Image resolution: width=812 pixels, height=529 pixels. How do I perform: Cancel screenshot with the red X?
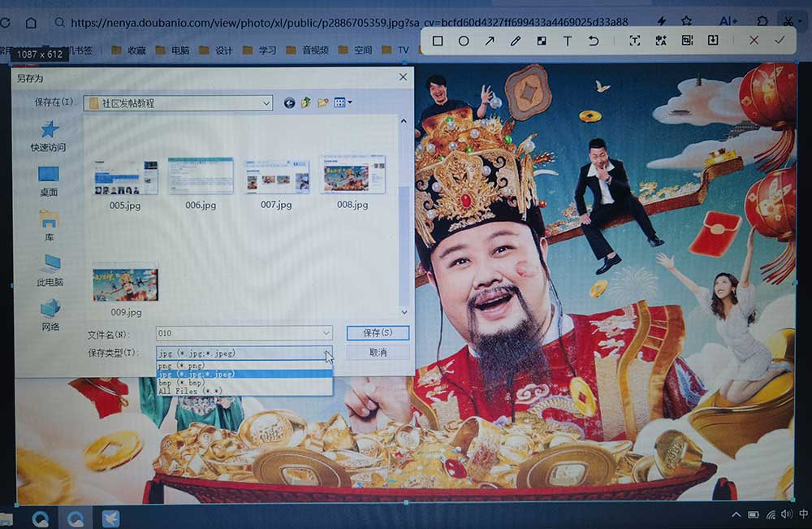pyautogui.click(x=754, y=40)
